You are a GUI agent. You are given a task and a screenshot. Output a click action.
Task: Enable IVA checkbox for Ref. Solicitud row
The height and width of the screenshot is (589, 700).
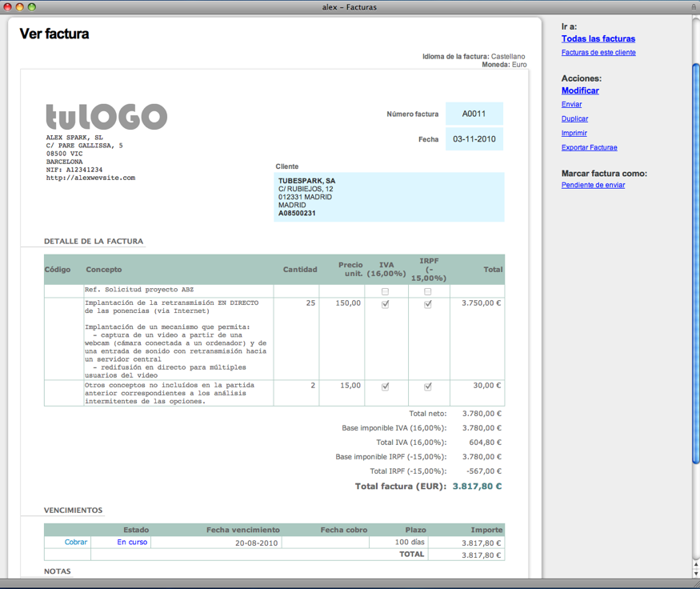pyautogui.click(x=385, y=291)
